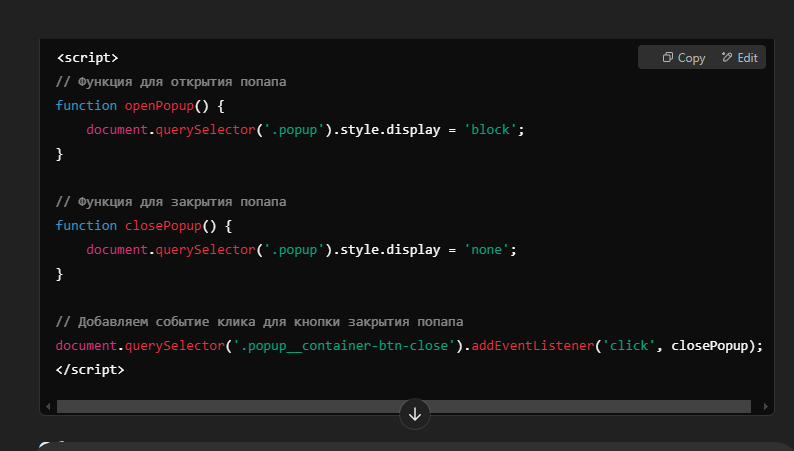Edit the code with the Edit label
Image resolution: width=794 pixels, height=451 pixels.
tap(747, 58)
